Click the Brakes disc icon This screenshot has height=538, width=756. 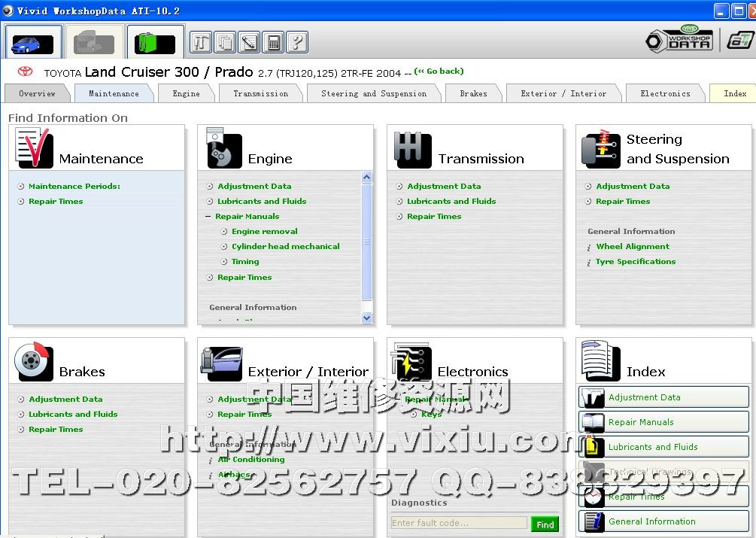[x=34, y=363]
